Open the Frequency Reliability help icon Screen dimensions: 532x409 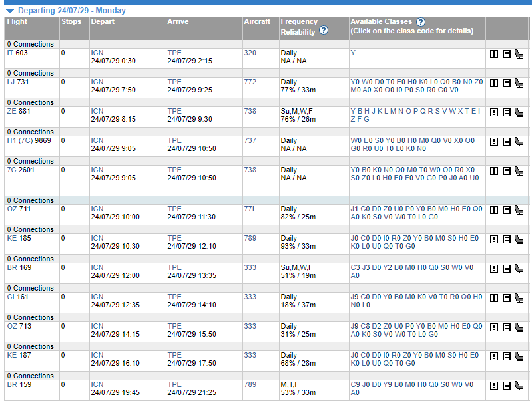[324, 30]
